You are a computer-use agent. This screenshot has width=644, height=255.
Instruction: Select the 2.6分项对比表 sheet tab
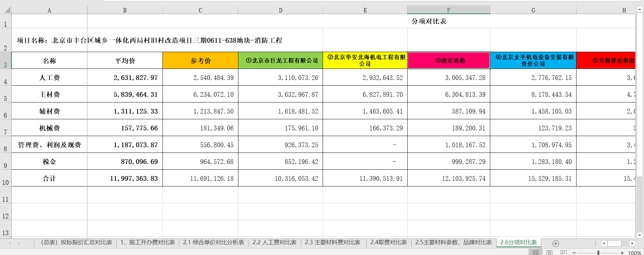(x=518, y=242)
